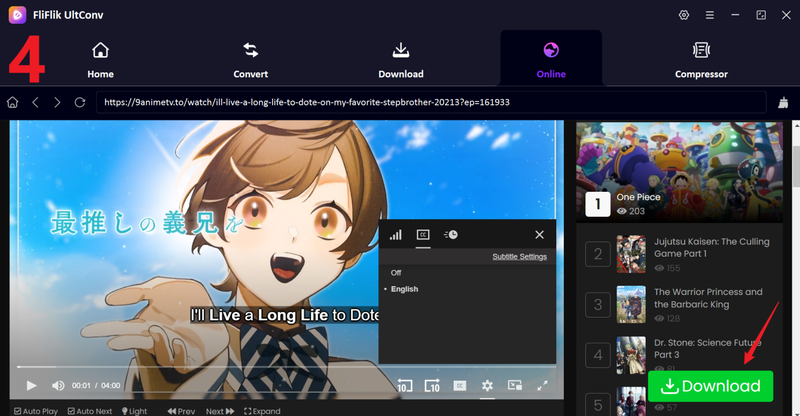Click the broom clean icon beside address bar
Viewport: 800px width, 416px height.
point(783,102)
